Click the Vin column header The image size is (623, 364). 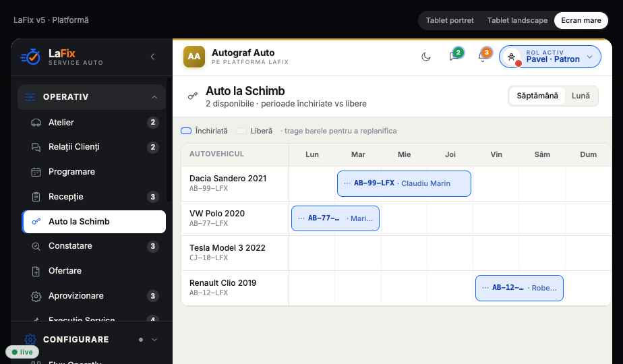[496, 154]
